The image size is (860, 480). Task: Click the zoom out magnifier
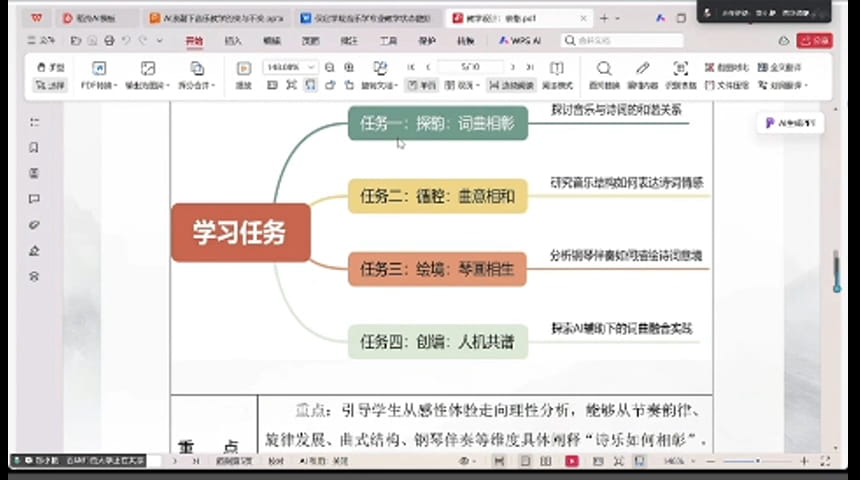[330, 67]
